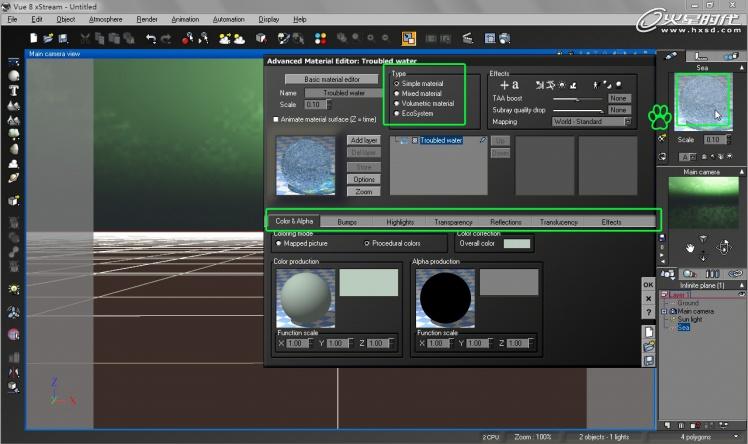Select the Volumetric material radio button
Image resolution: width=748 pixels, height=444 pixels.
[396, 103]
